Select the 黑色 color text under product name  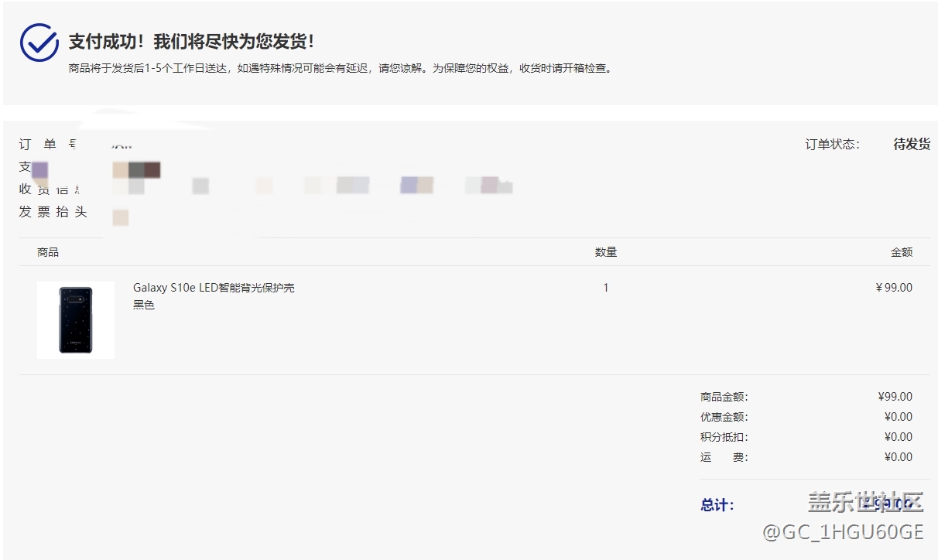click(144, 305)
